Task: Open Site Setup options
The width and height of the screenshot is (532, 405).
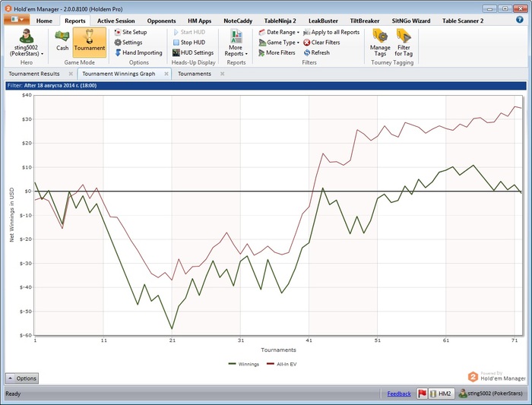Action: pos(131,32)
